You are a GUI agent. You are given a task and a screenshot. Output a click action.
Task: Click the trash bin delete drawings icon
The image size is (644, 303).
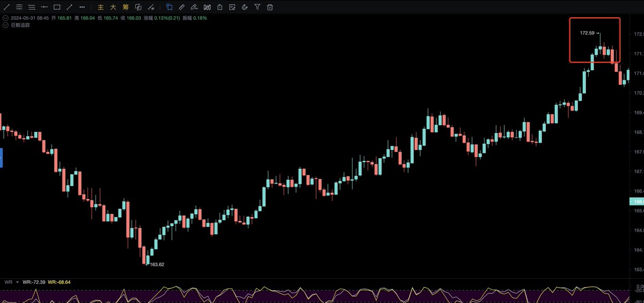coord(269,8)
